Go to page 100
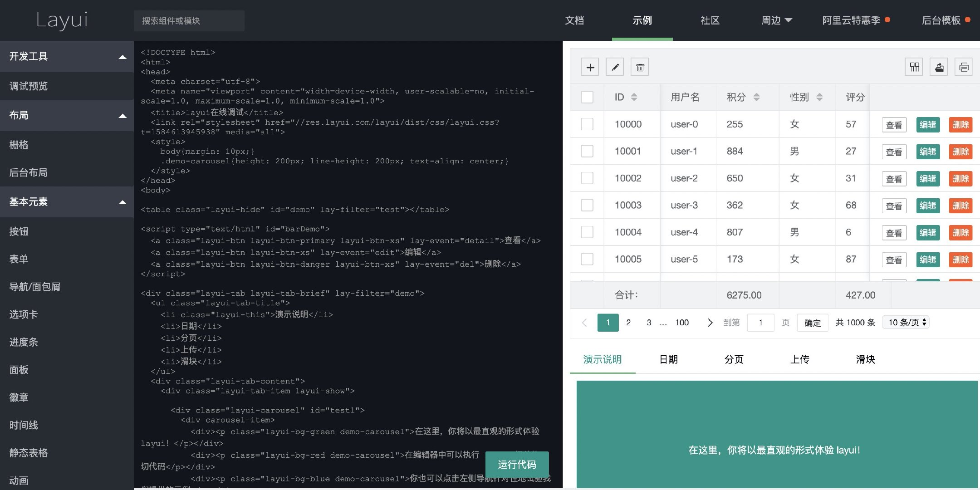The height and width of the screenshot is (490, 980). pyautogui.click(x=682, y=323)
